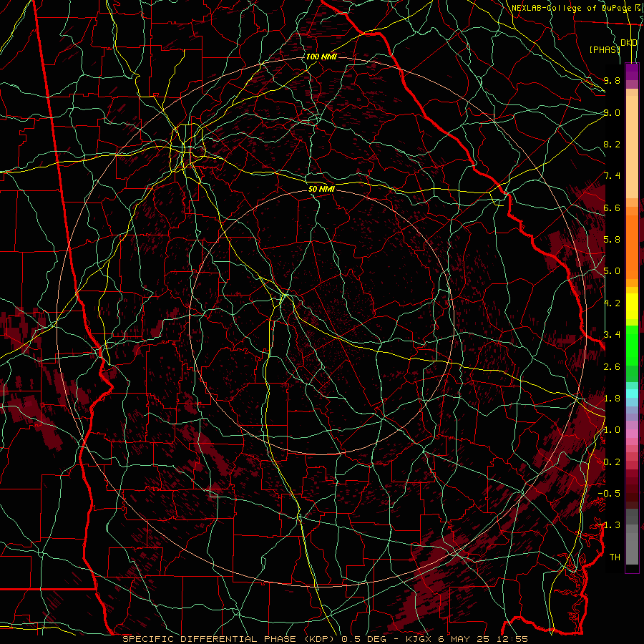Screen dimensions: 644x644
Task: Click the -0.5 scale value
Action: coord(609,494)
